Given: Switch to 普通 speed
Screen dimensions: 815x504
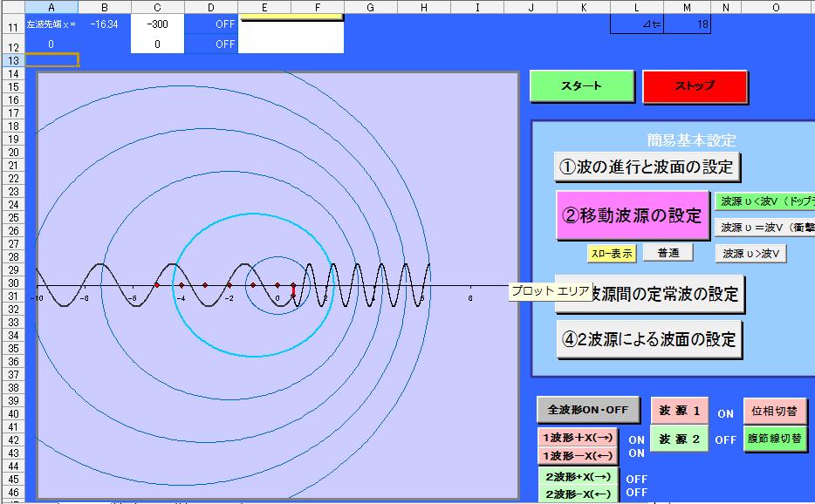Looking at the screenshot, I should point(668,253).
